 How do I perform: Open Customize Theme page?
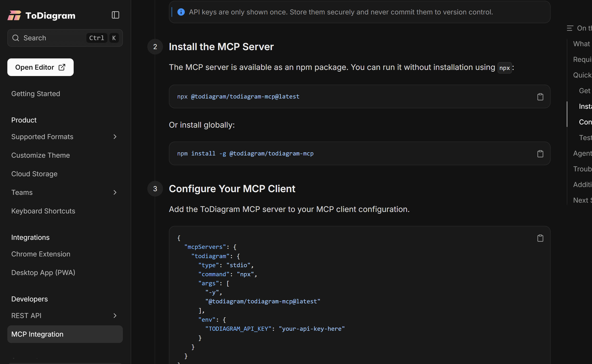point(41,155)
